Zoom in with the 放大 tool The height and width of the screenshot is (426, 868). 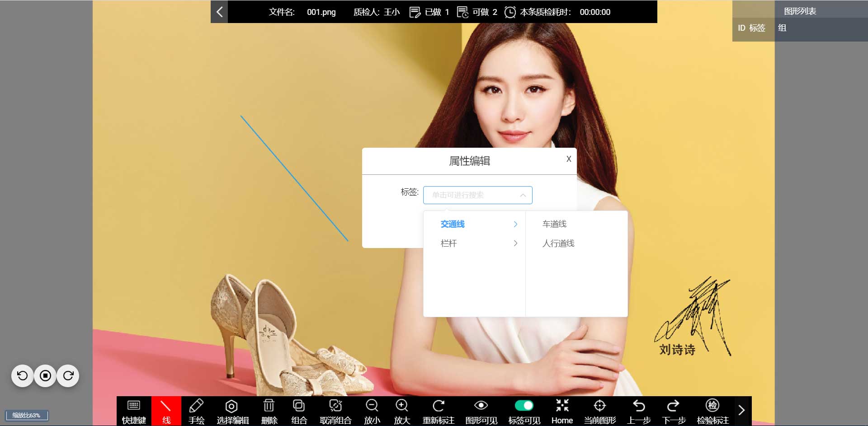coord(402,412)
